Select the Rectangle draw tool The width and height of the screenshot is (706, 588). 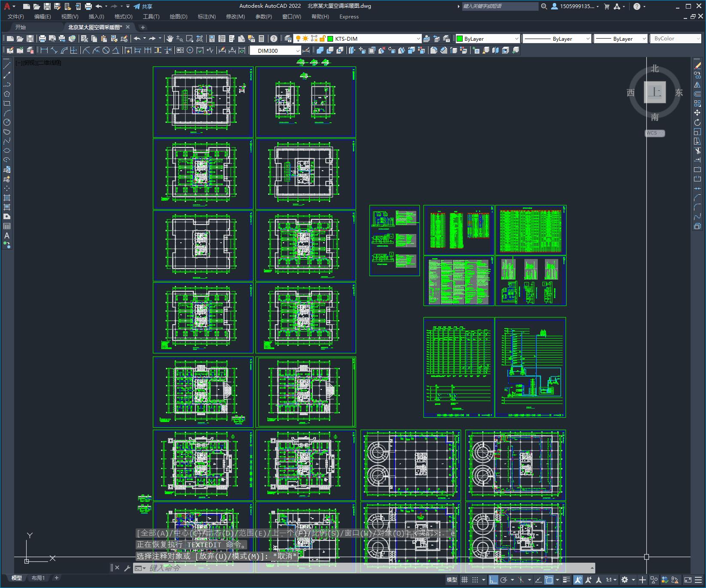coord(7,103)
